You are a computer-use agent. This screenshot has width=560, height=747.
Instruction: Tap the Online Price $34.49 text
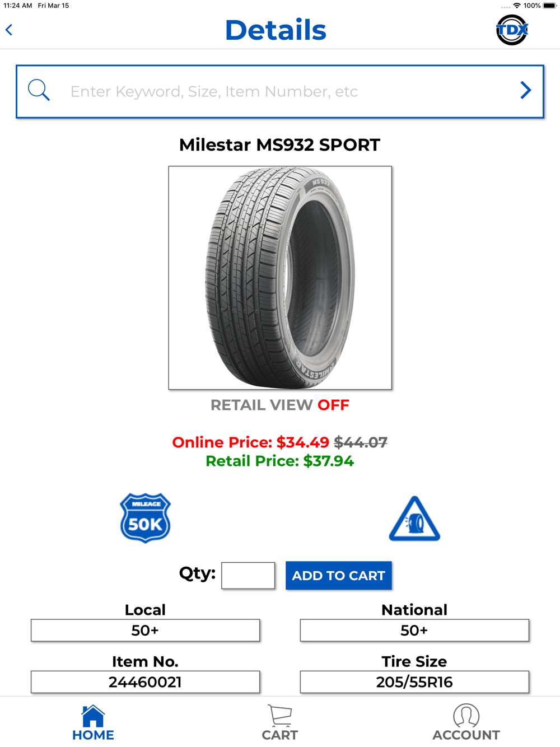click(251, 442)
